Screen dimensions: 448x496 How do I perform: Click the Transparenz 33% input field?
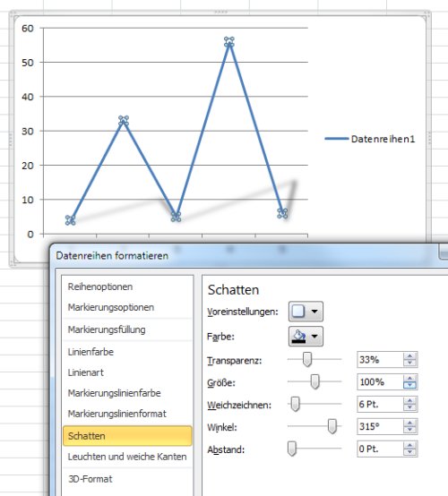pyautogui.click(x=380, y=360)
